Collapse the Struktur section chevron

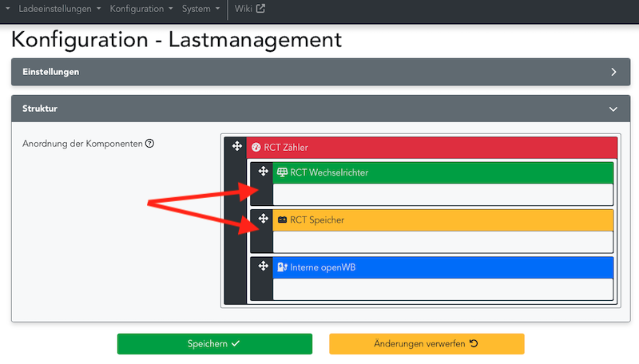[613, 109]
